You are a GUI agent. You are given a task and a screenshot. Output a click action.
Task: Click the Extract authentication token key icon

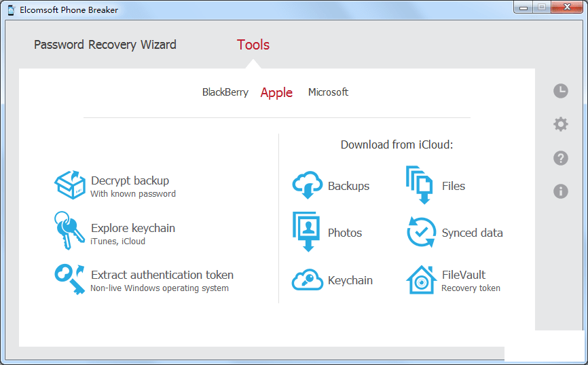coord(70,280)
